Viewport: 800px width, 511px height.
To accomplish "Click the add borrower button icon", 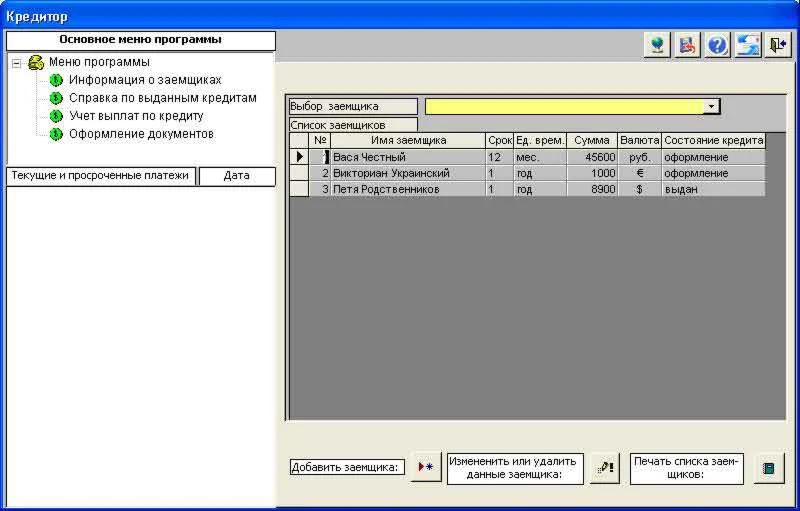I will tap(426, 468).
